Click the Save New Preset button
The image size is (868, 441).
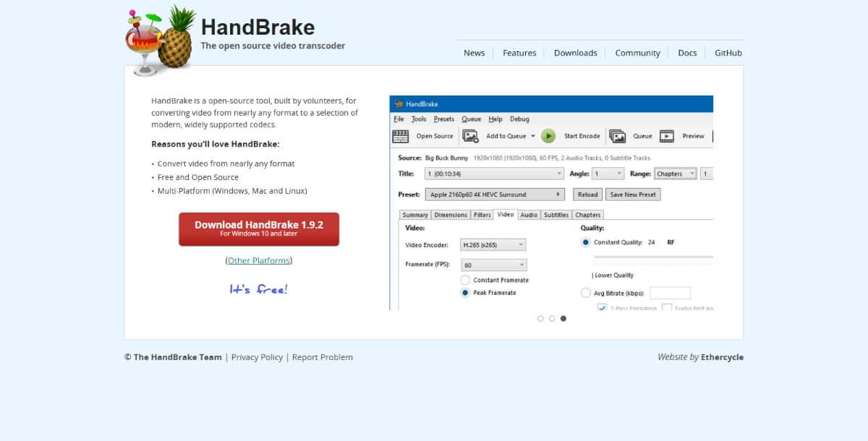click(633, 194)
